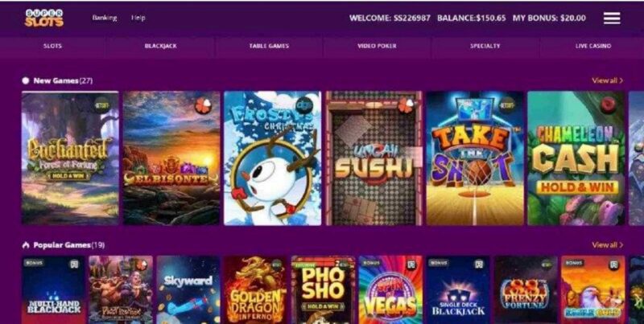Click the provider icon on Single Deck Blackjack tile
The image size is (644, 324).
(x=478, y=265)
